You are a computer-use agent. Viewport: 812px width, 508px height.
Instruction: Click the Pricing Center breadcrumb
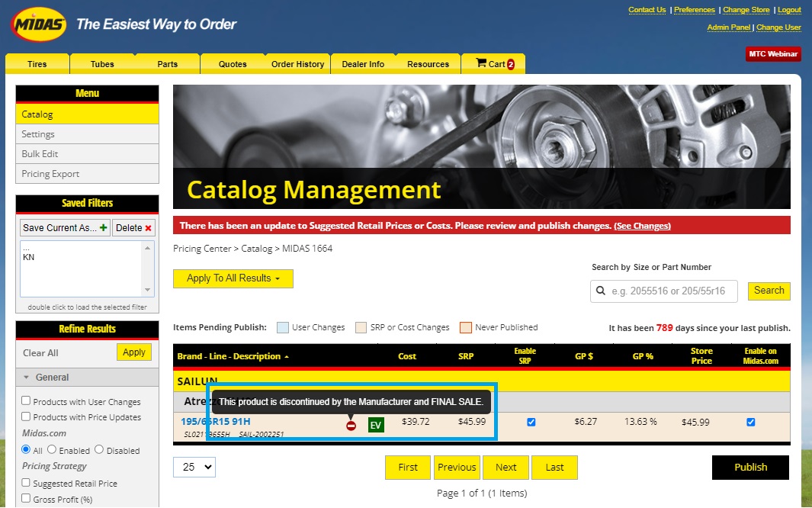tap(202, 249)
